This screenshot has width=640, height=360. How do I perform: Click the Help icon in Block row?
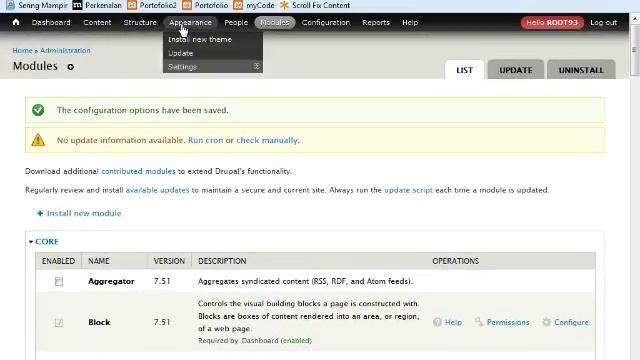[x=437, y=322]
